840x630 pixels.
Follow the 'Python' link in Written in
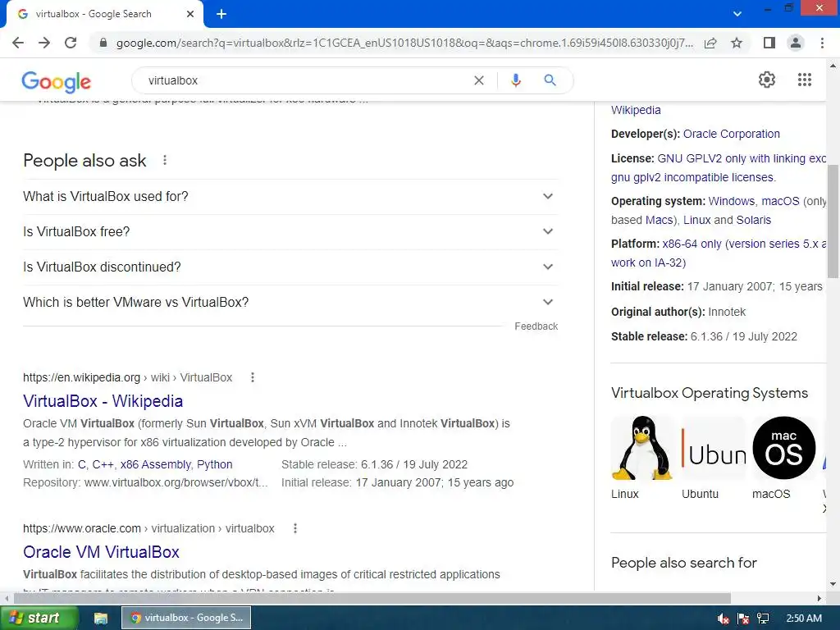pyautogui.click(x=215, y=464)
